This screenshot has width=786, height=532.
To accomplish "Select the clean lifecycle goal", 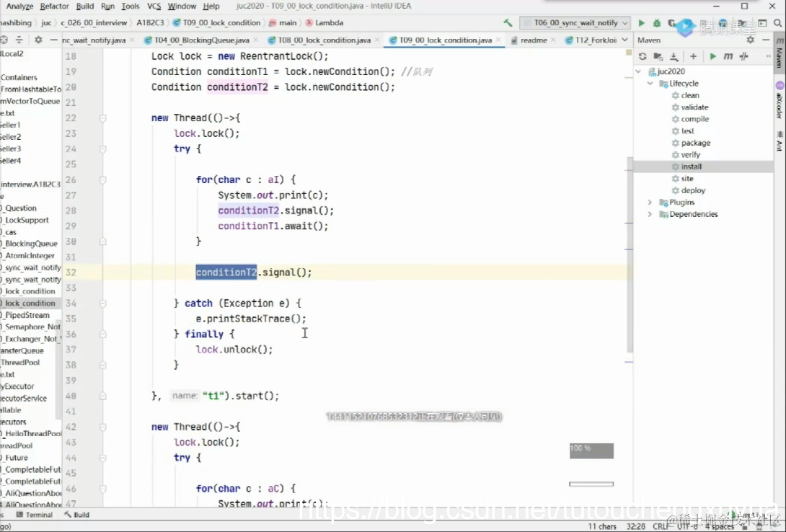I will [x=690, y=95].
